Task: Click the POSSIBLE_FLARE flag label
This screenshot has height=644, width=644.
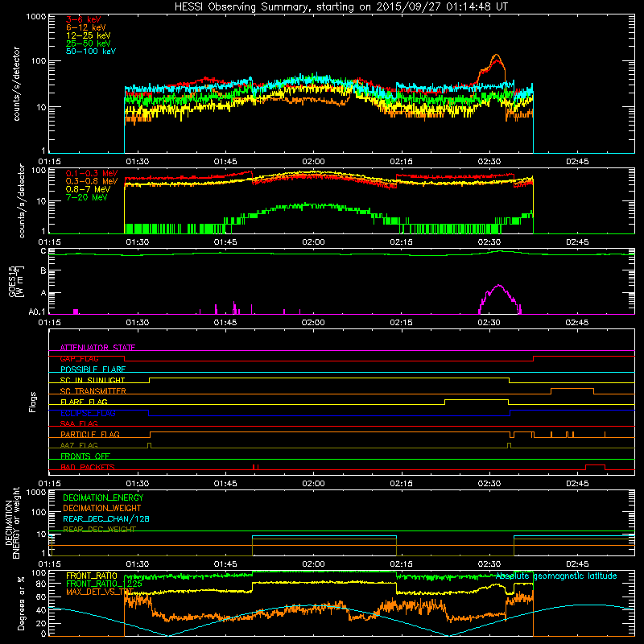Action: coord(93,369)
